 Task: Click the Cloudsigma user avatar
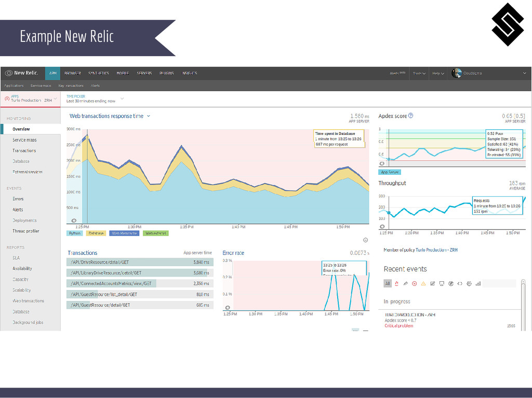click(x=456, y=73)
